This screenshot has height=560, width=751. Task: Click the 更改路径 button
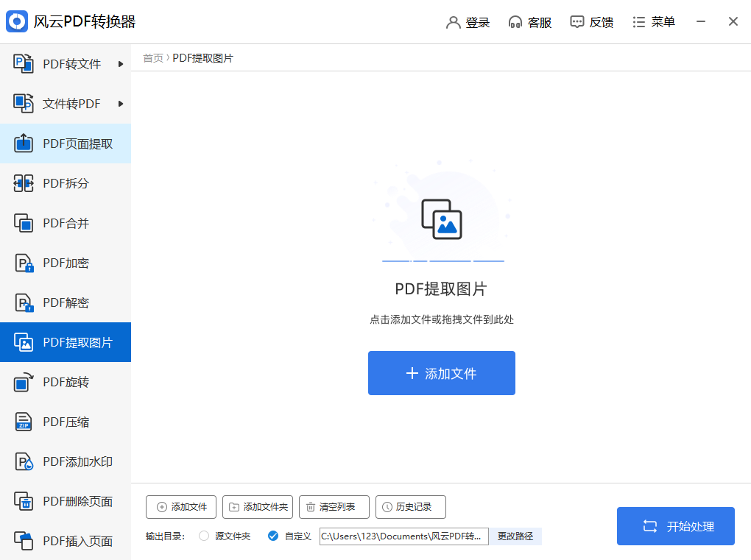[x=515, y=536]
